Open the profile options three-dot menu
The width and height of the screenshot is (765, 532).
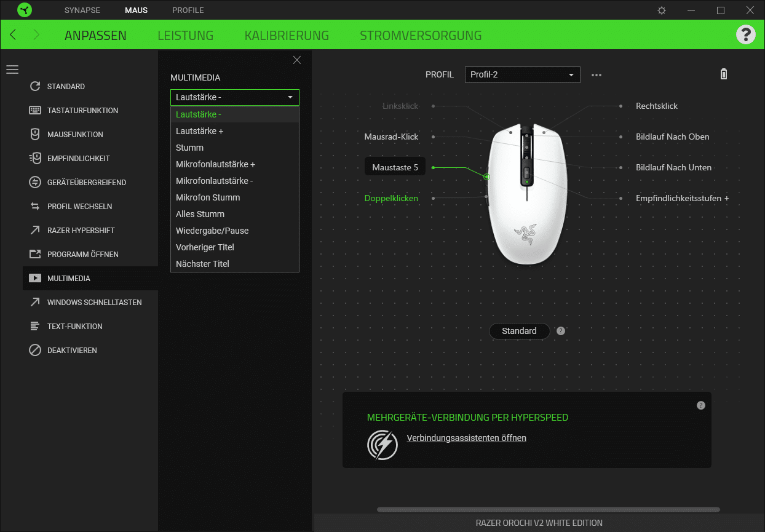coord(596,75)
